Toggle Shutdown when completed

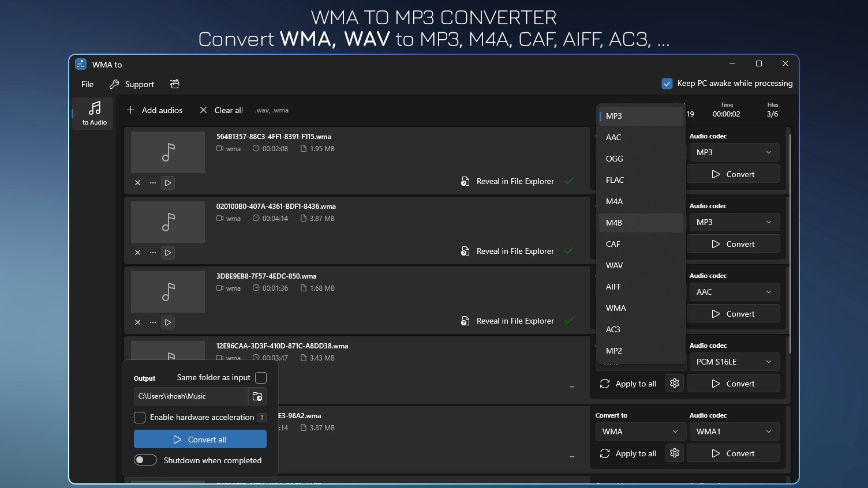[x=145, y=460]
